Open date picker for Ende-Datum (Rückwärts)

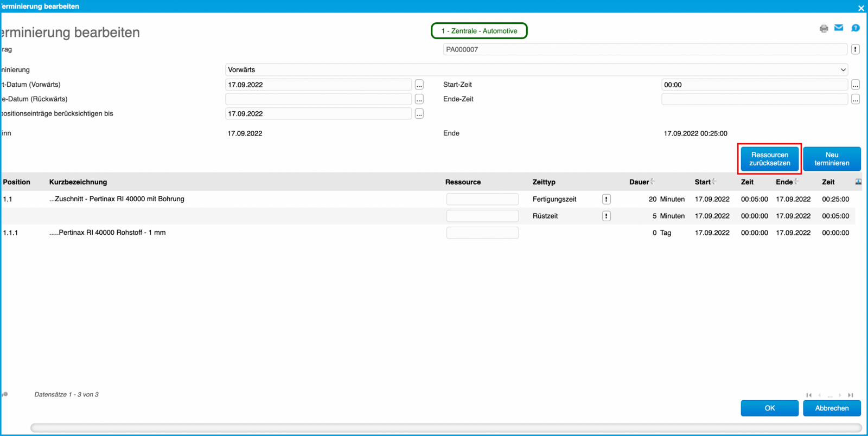coord(419,99)
